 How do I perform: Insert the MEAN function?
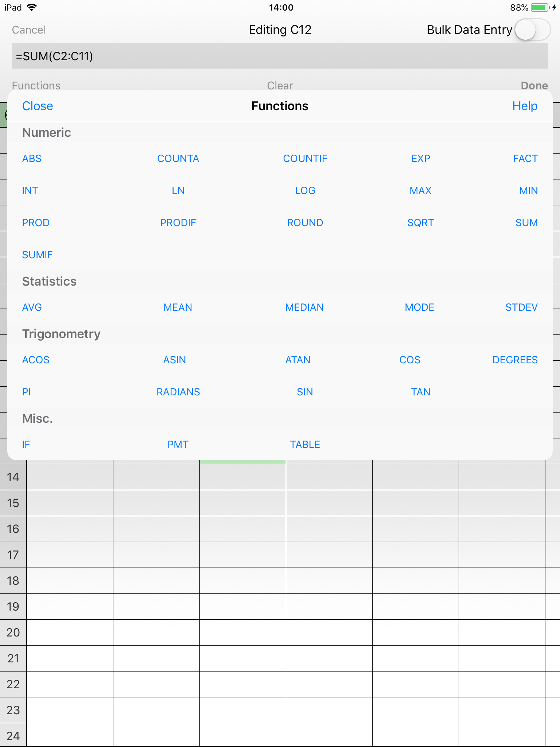tap(178, 307)
